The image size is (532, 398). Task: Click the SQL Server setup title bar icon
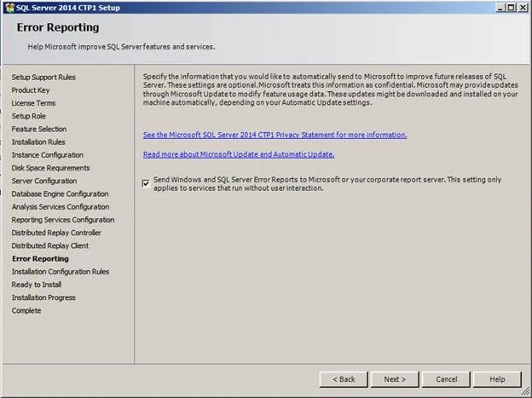[9, 8]
